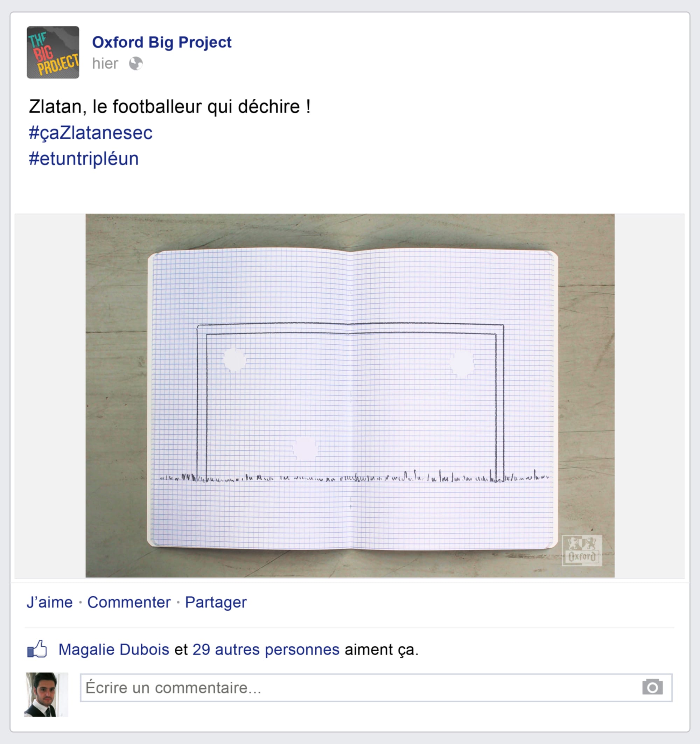The image size is (700, 744).
Task: Focus the Écrire un commentaire field
Action: tap(376, 688)
